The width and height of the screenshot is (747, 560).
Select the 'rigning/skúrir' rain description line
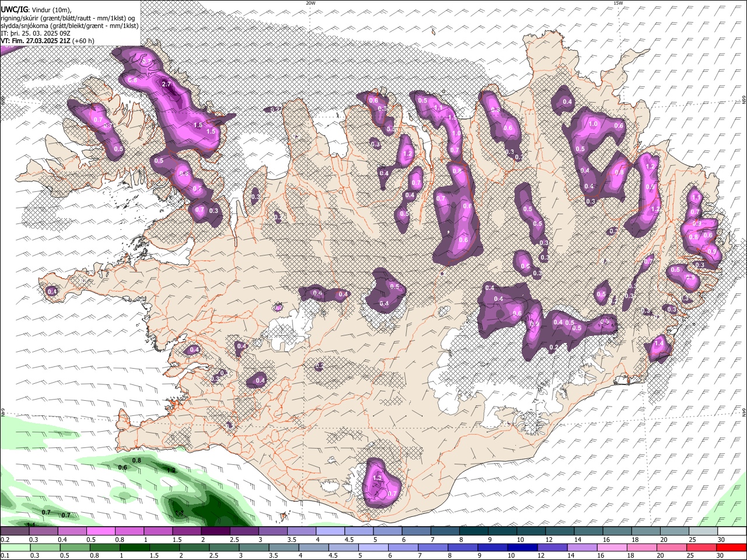(69, 18)
